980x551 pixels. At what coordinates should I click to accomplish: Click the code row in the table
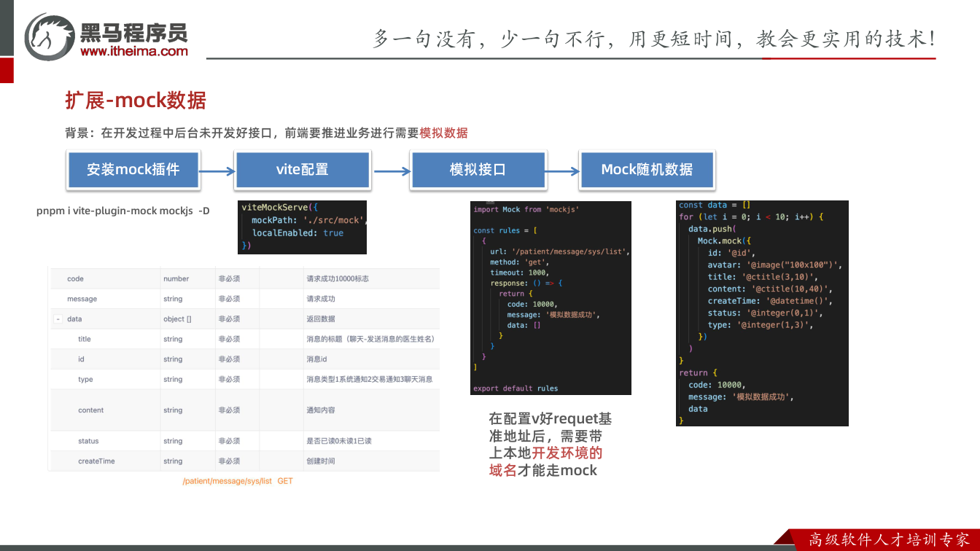(x=244, y=278)
